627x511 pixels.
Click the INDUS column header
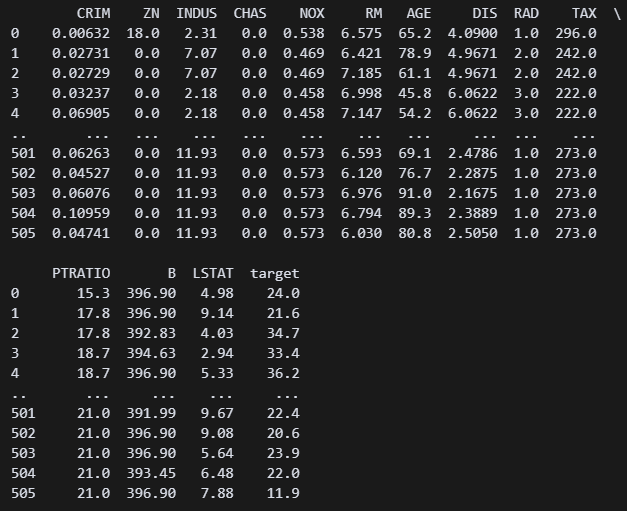coord(197,13)
